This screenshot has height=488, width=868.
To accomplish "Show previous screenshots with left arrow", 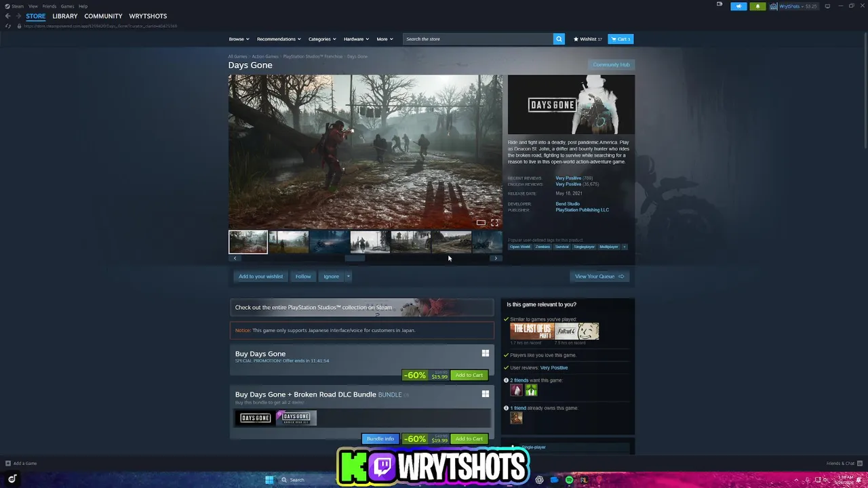I will [235, 258].
